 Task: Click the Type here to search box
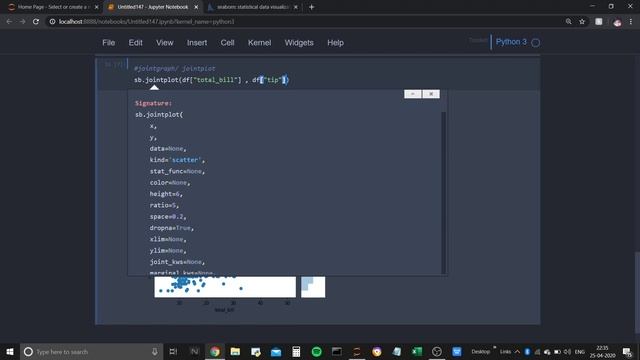(x=92, y=351)
